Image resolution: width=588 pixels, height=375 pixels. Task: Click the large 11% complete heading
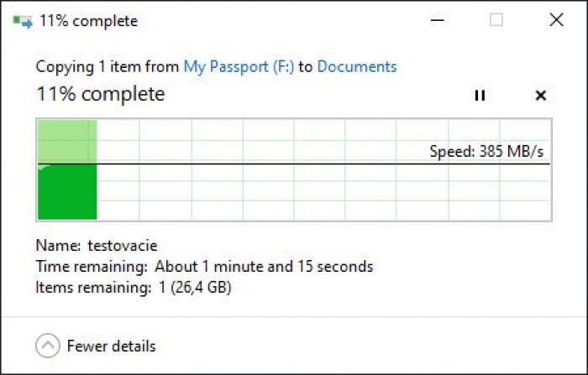pyautogui.click(x=101, y=94)
